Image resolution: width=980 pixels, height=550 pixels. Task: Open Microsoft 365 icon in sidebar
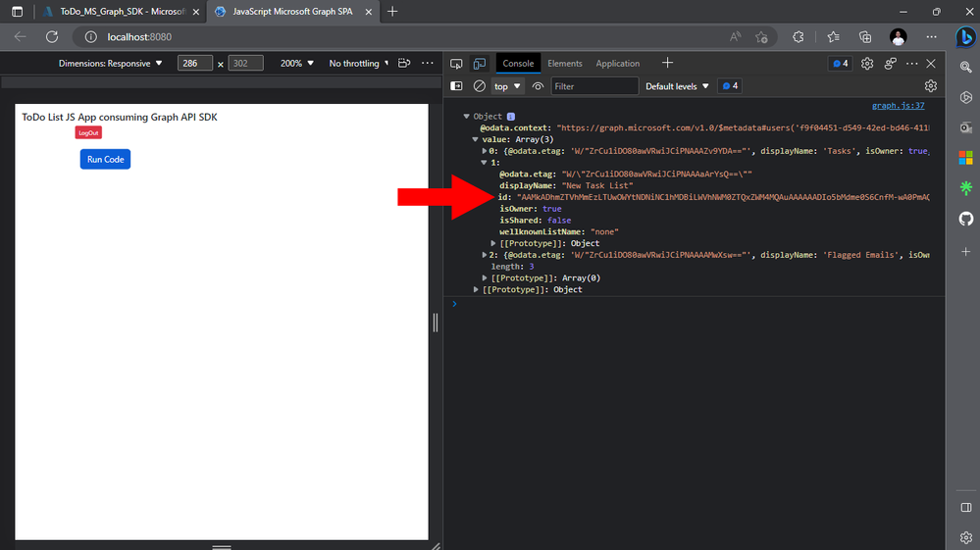[965, 158]
